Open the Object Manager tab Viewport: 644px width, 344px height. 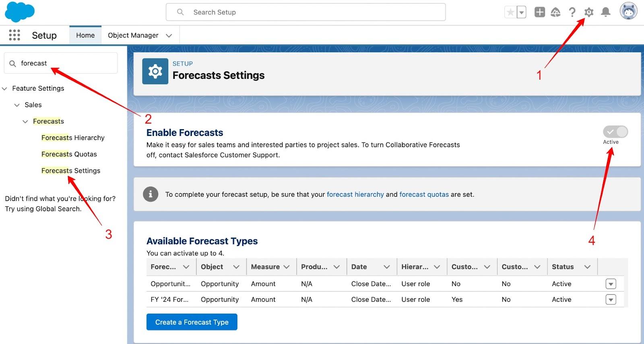(x=133, y=35)
